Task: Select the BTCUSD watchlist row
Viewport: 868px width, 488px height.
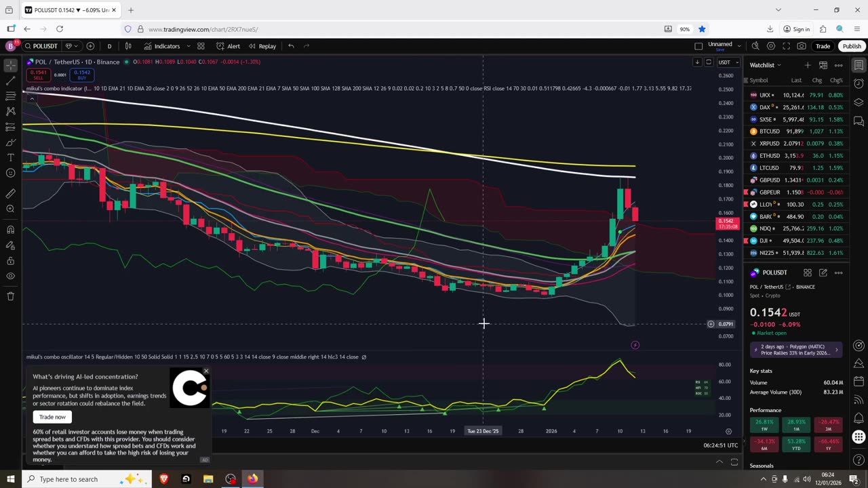Action: point(796,131)
